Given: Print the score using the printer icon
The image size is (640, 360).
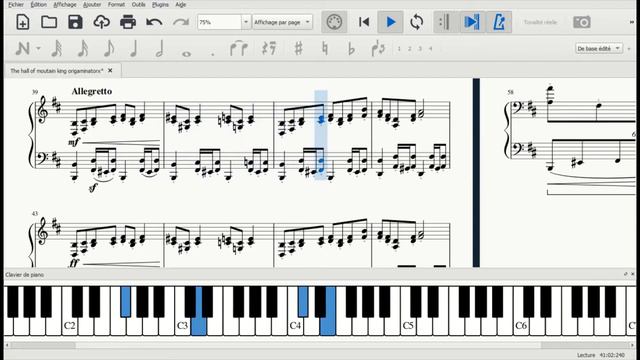Looking at the screenshot, I should coord(128,22).
